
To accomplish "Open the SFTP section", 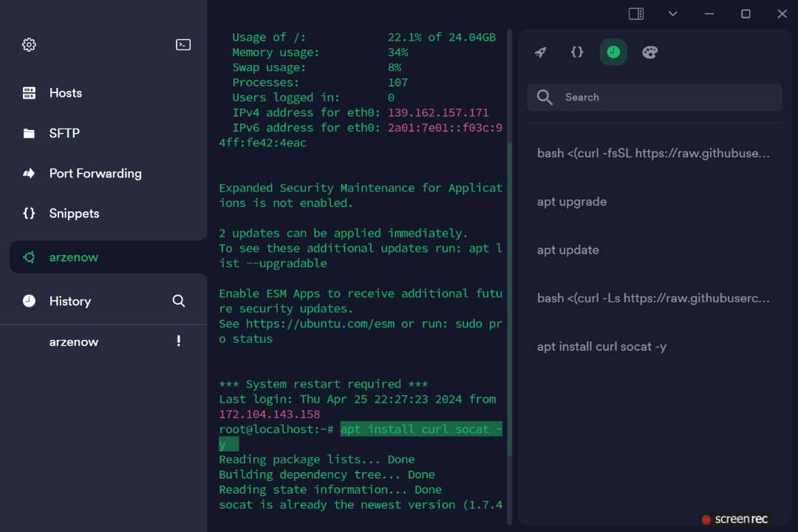I will tap(64, 133).
